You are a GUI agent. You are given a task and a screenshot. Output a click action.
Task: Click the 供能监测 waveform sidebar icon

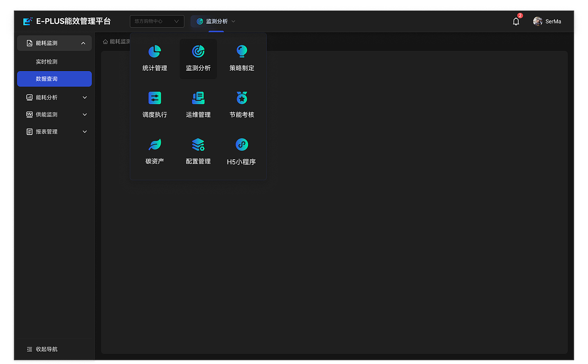pos(29,114)
